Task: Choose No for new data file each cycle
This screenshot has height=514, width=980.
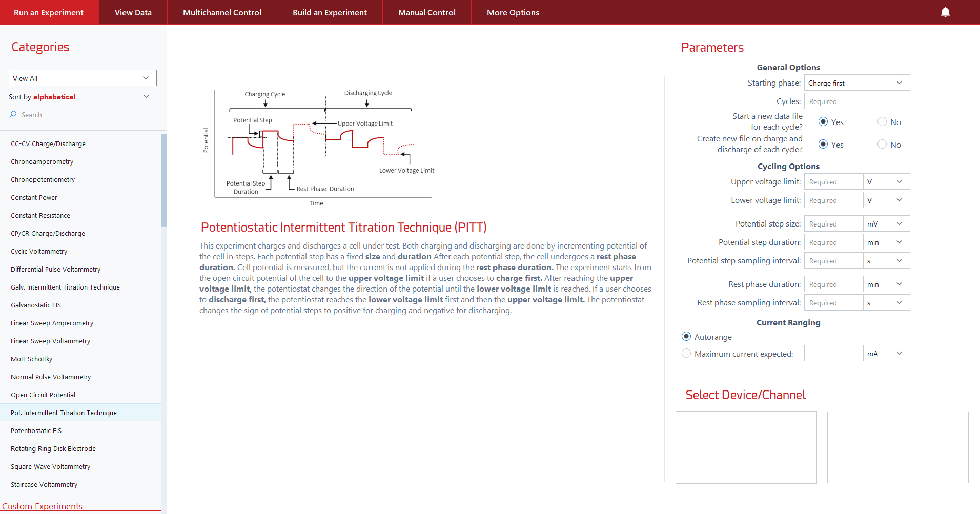Action: coord(882,122)
